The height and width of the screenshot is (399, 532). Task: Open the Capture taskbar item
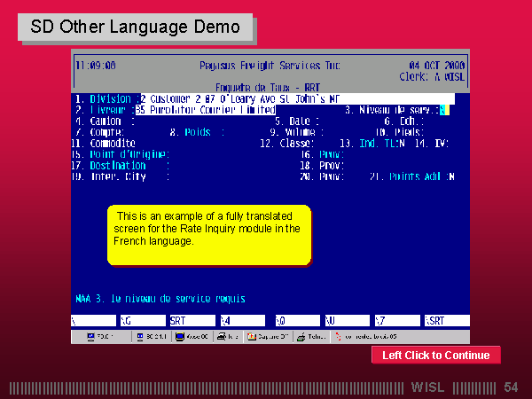(x=269, y=337)
